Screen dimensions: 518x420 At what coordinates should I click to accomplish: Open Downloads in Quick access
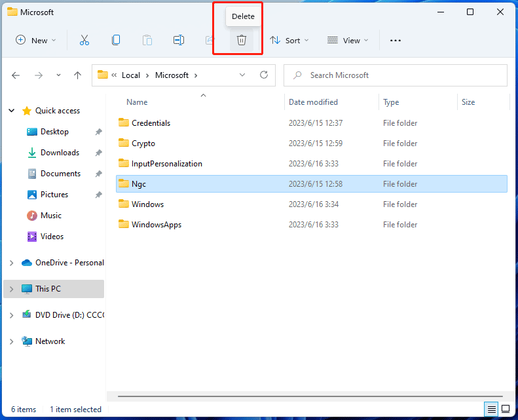pos(60,153)
